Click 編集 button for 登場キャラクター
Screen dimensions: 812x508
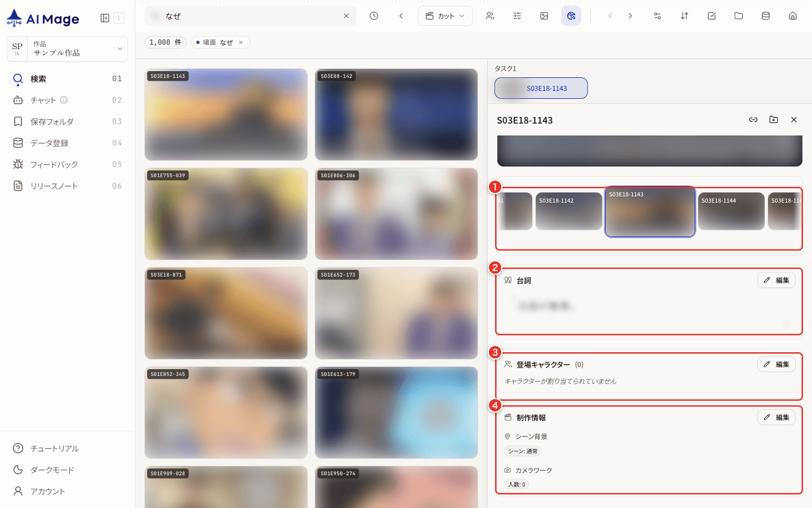coord(776,365)
